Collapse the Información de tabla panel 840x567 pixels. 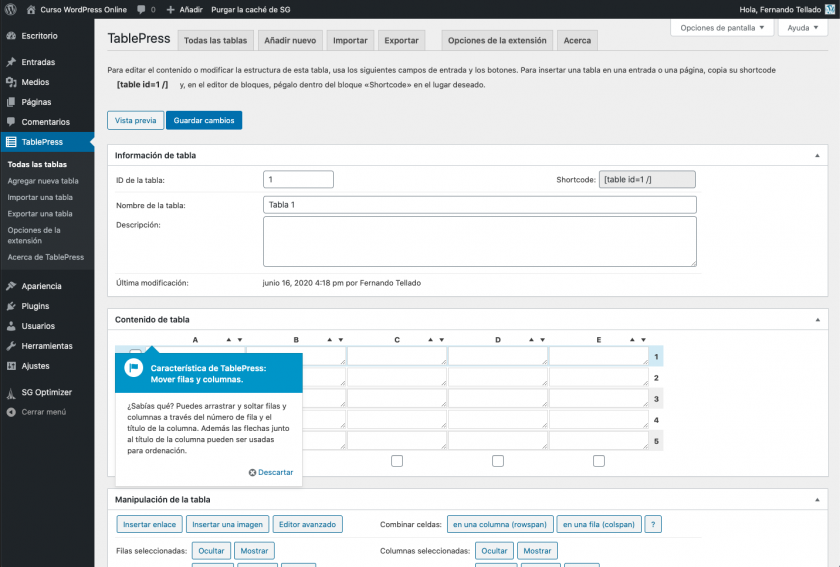(819, 156)
